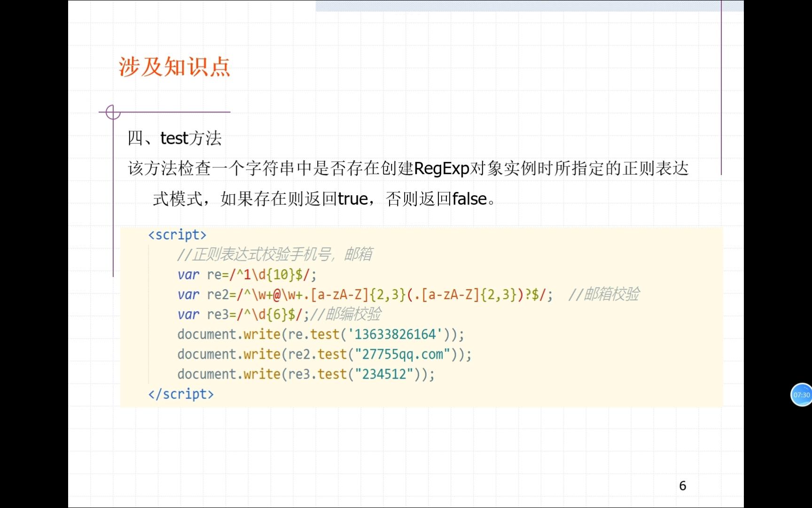812x508 pixels.
Task: Click the slide page number 6
Action: coord(683,485)
